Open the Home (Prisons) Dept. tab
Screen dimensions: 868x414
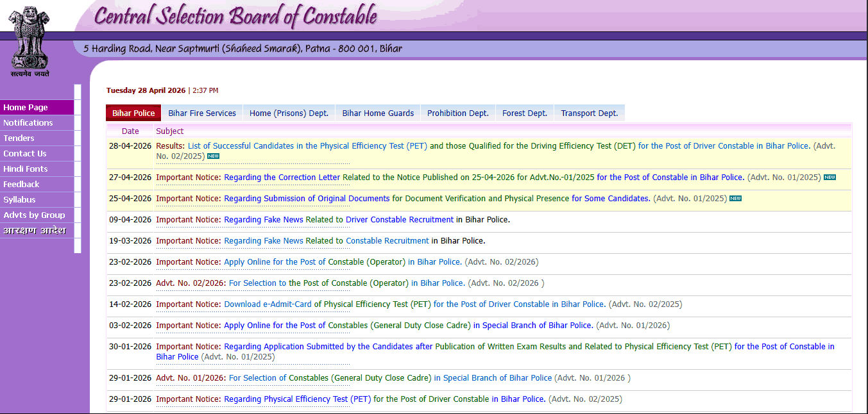pos(289,112)
